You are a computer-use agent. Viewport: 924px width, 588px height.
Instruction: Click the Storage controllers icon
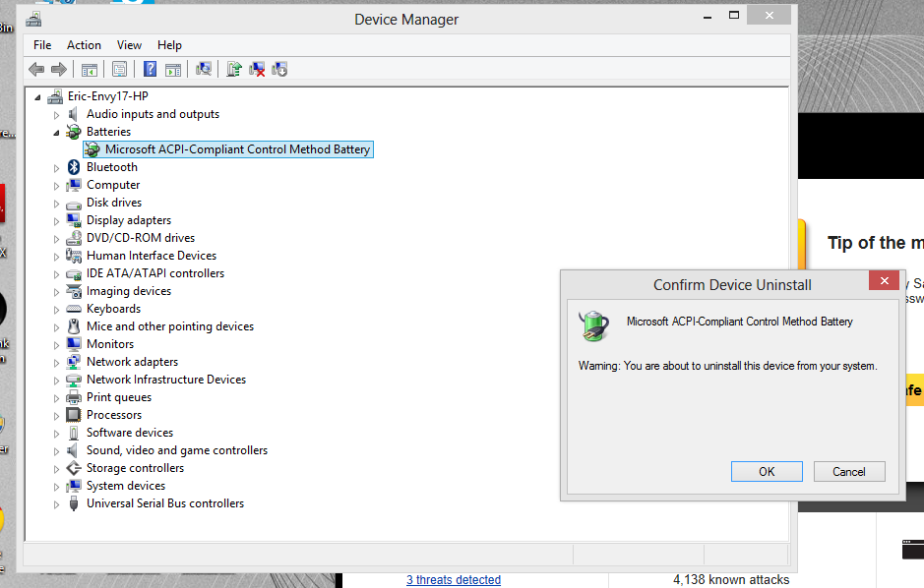point(74,468)
